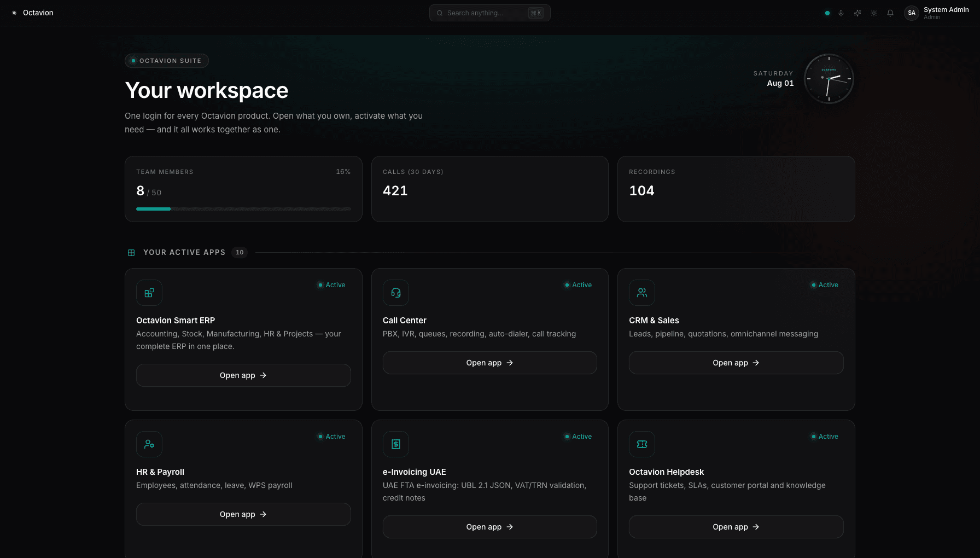Viewport: 980px width, 558px height.
Task: Click the microphone icon in header
Action: (841, 13)
